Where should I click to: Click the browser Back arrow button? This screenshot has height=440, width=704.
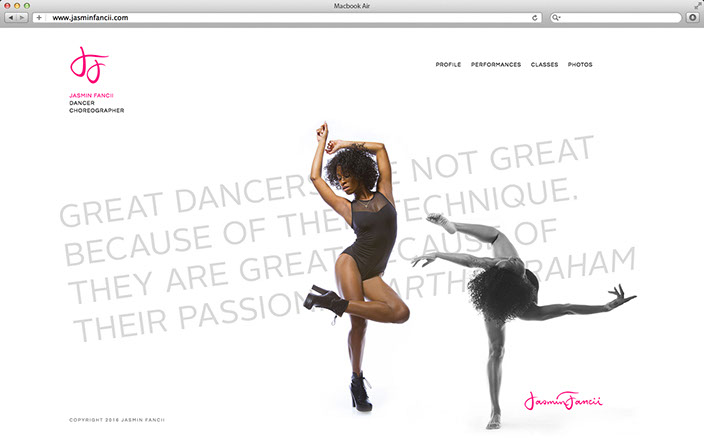(11, 18)
